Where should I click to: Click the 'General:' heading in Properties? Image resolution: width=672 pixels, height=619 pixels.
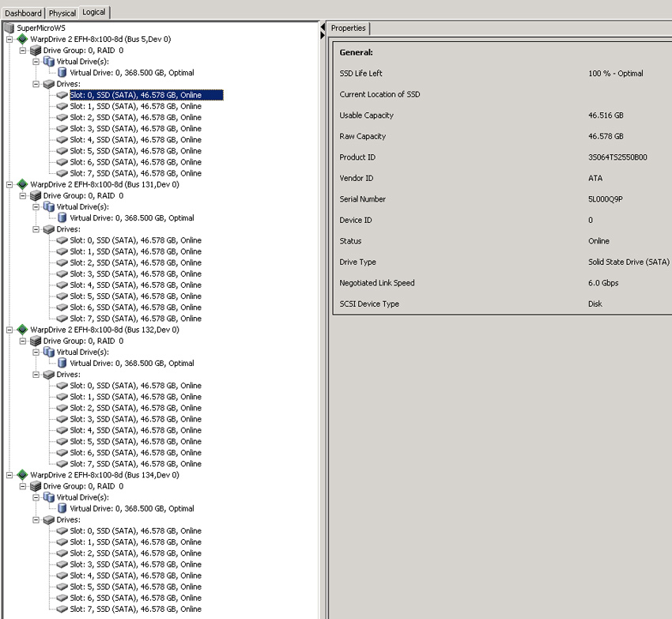(x=356, y=53)
